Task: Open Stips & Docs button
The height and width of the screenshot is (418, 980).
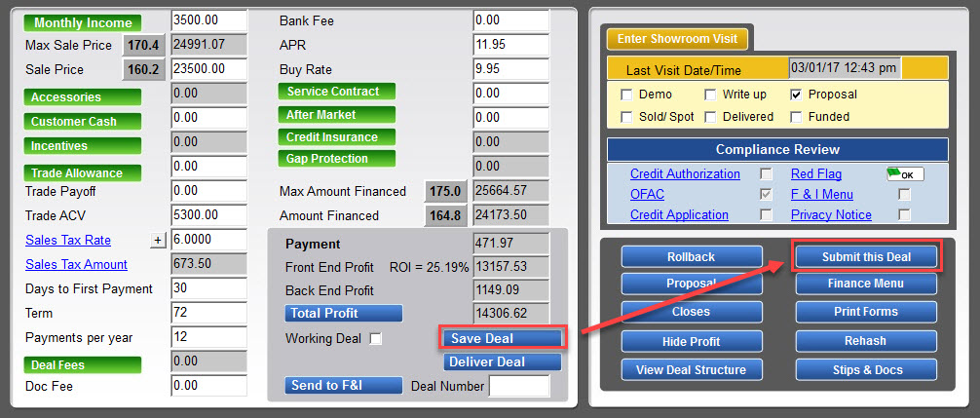Action: coord(866,370)
